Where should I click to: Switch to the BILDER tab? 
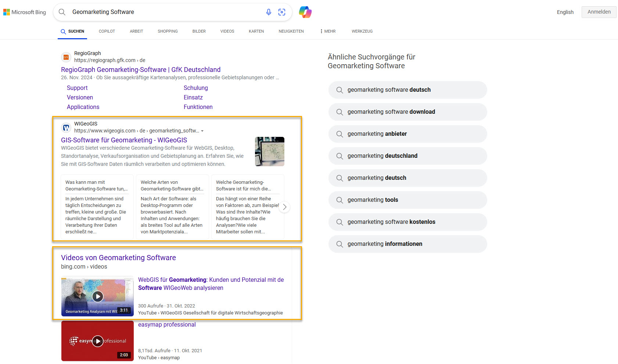pyautogui.click(x=199, y=31)
